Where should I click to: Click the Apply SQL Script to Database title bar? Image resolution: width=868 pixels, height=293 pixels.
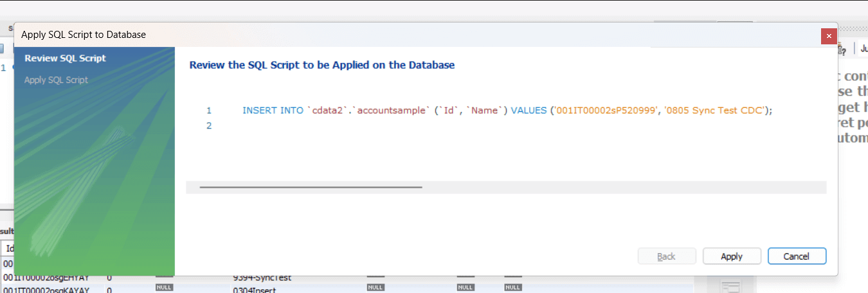point(386,35)
